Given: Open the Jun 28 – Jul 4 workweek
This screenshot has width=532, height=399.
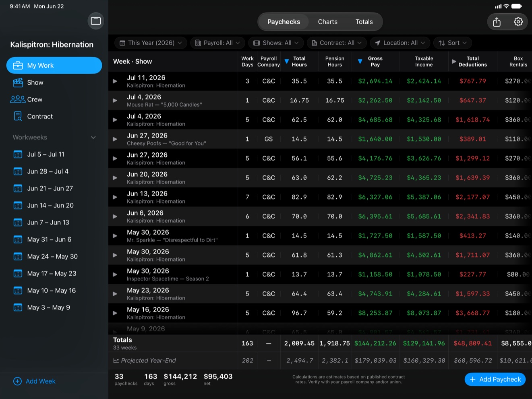Looking at the screenshot, I should click(x=54, y=171).
